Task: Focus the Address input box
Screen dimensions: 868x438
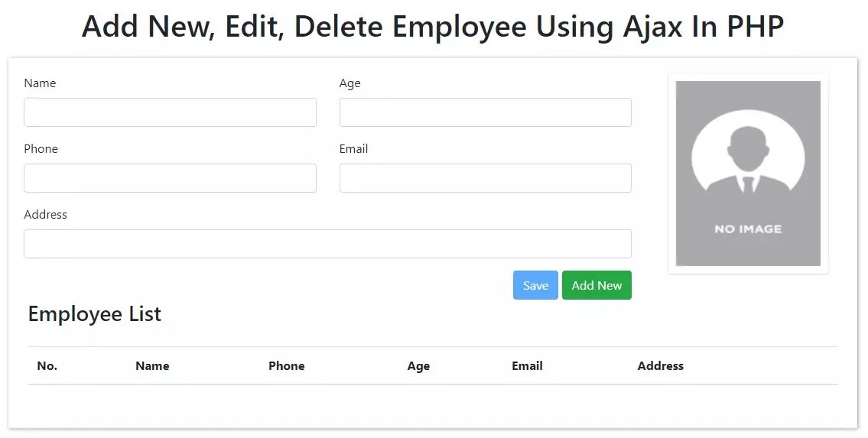Action: tap(328, 244)
